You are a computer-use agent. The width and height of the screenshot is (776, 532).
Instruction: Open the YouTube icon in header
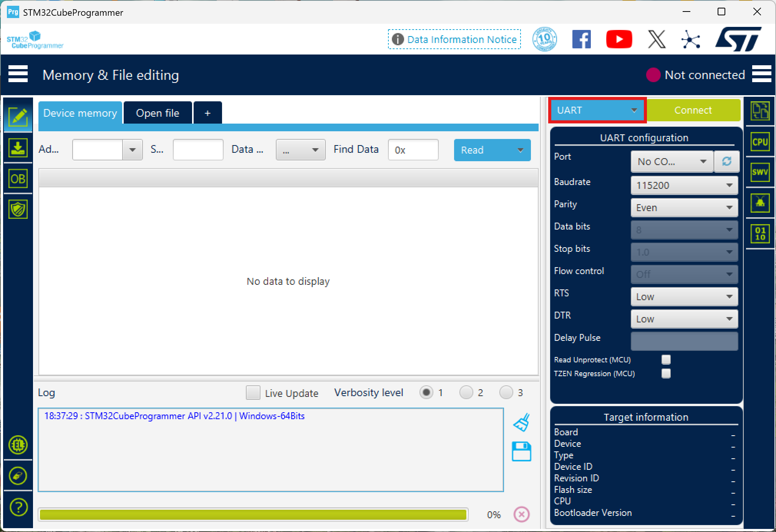point(618,39)
